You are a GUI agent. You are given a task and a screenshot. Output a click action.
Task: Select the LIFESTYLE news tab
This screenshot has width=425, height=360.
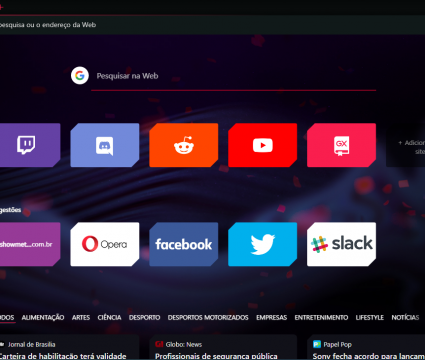click(x=370, y=318)
